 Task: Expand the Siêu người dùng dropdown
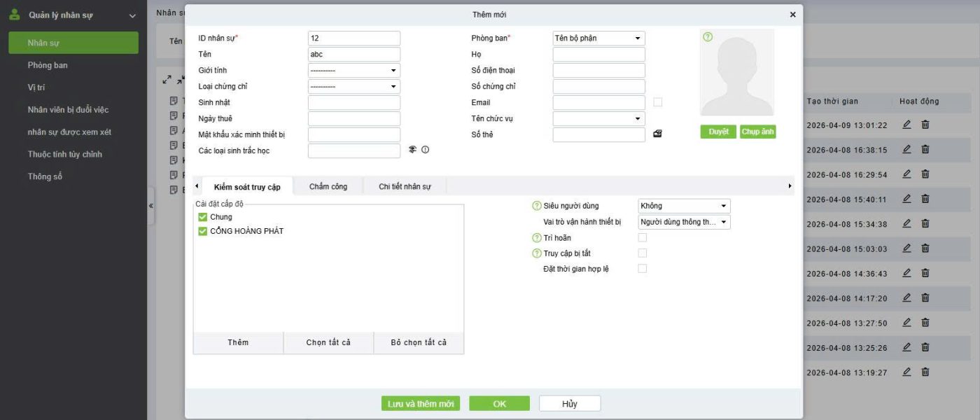tap(684, 206)
